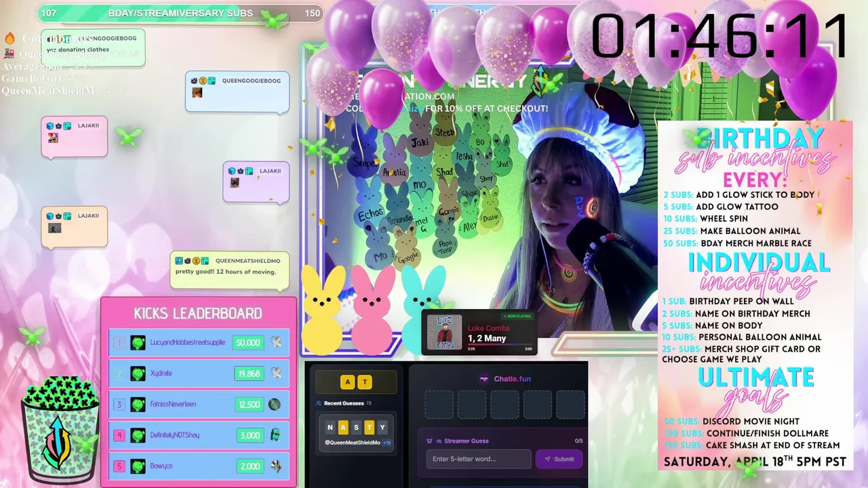The height and width of the screenshot is (488, 868).
Task: Click the Y tile in NASTY guess
Action: pyautogui.click(x=382, y=427)
